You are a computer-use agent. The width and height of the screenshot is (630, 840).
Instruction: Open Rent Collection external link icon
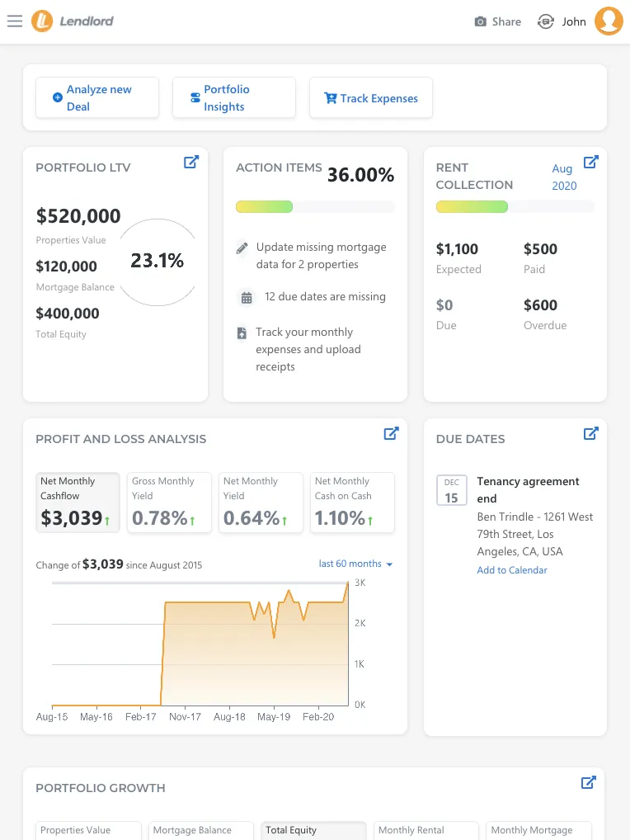pyautogui.click(x=591, y=163)
